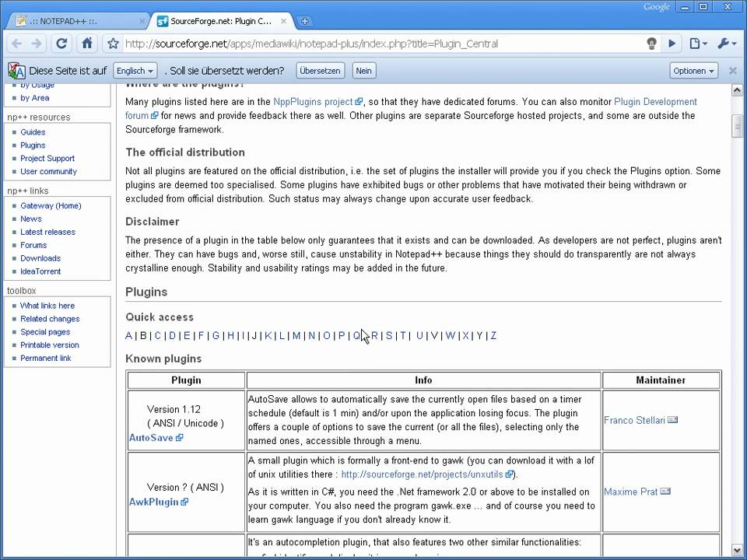747x560 pixels.
Task: Open the Permanent link entry
Action: (x=45, y=358)
